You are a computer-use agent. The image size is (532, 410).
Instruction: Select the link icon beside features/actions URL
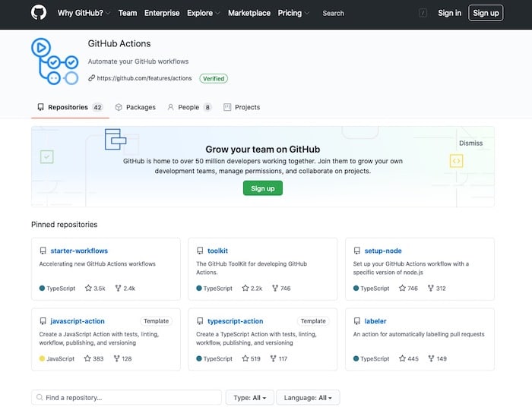point(91,78)
